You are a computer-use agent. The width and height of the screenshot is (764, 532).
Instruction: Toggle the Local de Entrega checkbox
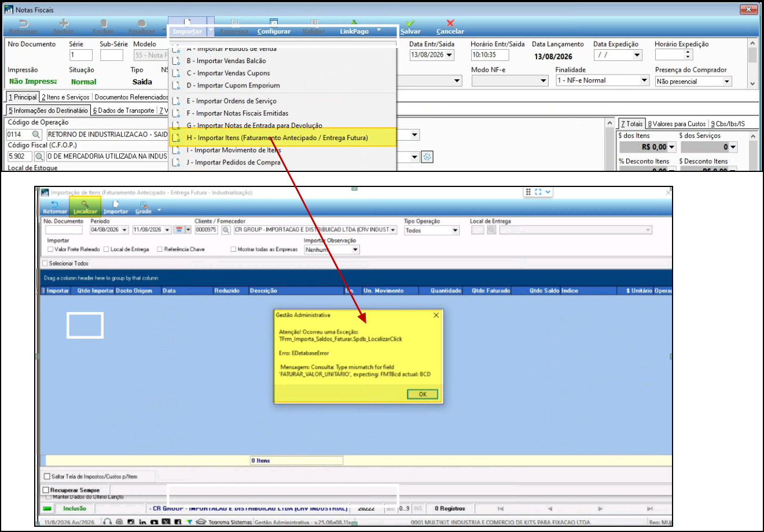[x=106, y=250]
